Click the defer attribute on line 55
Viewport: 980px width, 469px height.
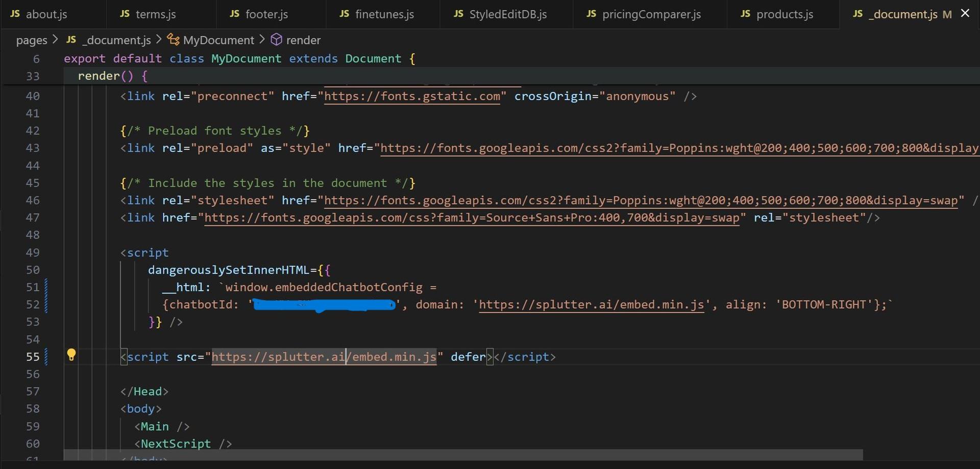468,357
